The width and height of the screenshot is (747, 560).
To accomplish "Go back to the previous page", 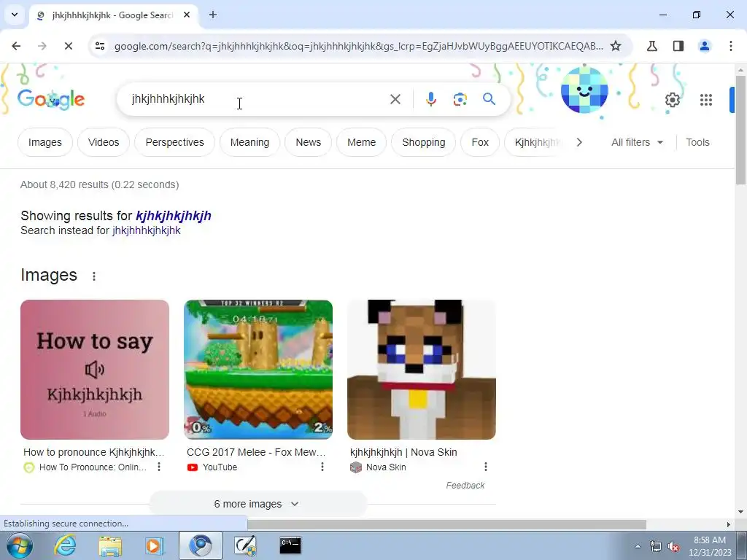I will coord(16,46).
